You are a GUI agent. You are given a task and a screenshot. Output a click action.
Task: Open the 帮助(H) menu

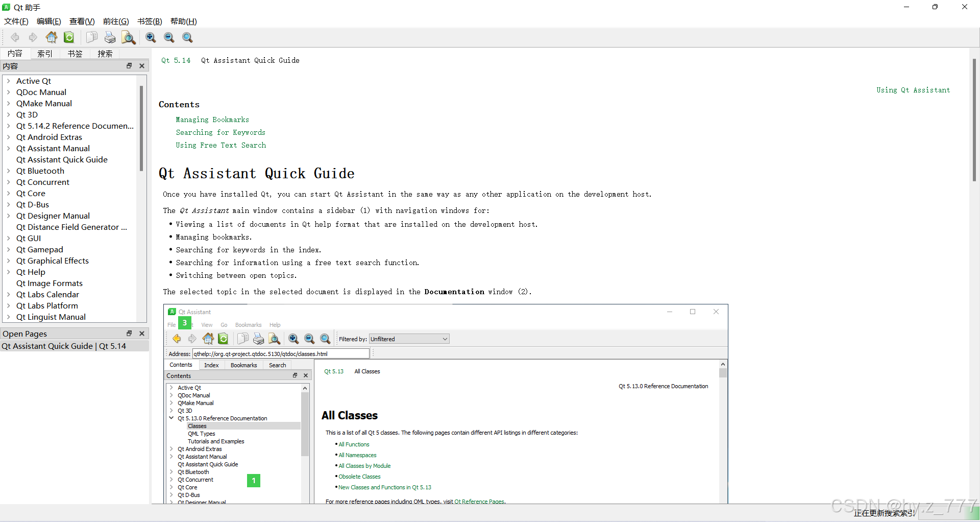pos(184,21)
